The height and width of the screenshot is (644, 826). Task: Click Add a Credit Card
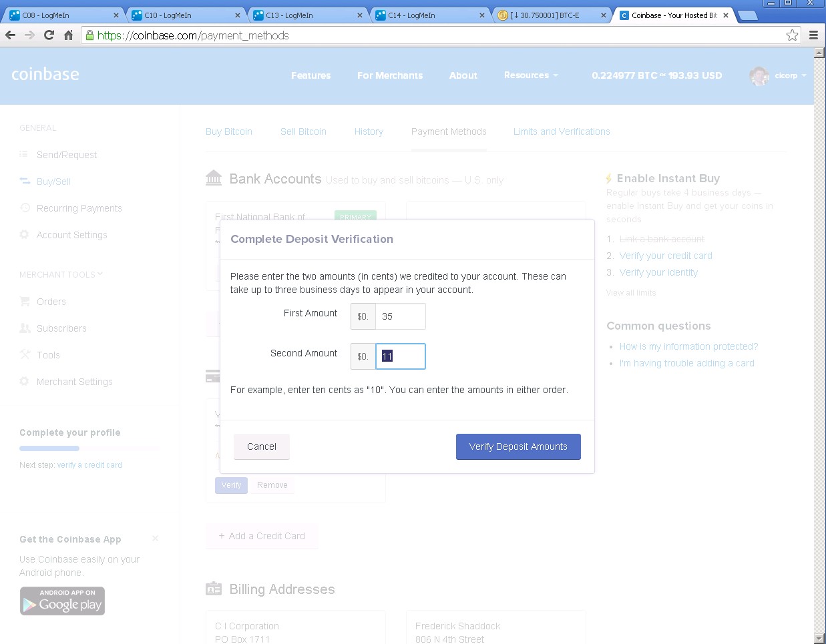(262, 536)
